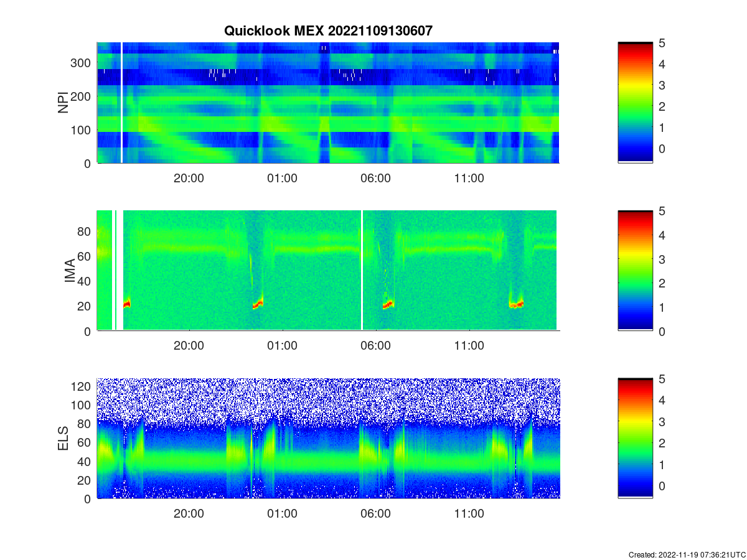Click the 20:00 tick under the NPI plot
This screenshot has height=560, width=747.
tap(189, 179)
